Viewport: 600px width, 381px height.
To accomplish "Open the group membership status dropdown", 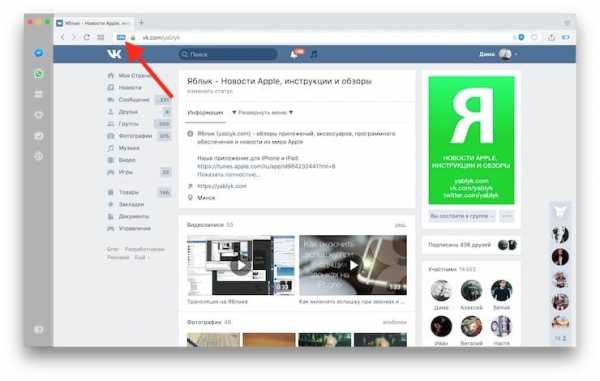I will pos(462,216).
